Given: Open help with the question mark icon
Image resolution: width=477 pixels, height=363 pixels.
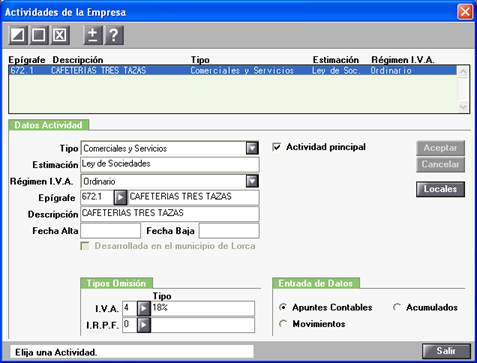Looking at the screenshot, I should 114,35.
